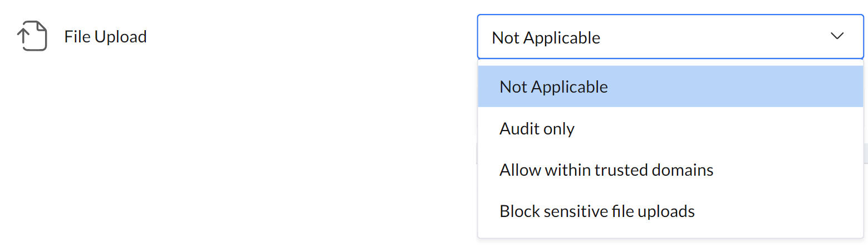Keep File Upload as Not Applicable in list

click(554, 86)
